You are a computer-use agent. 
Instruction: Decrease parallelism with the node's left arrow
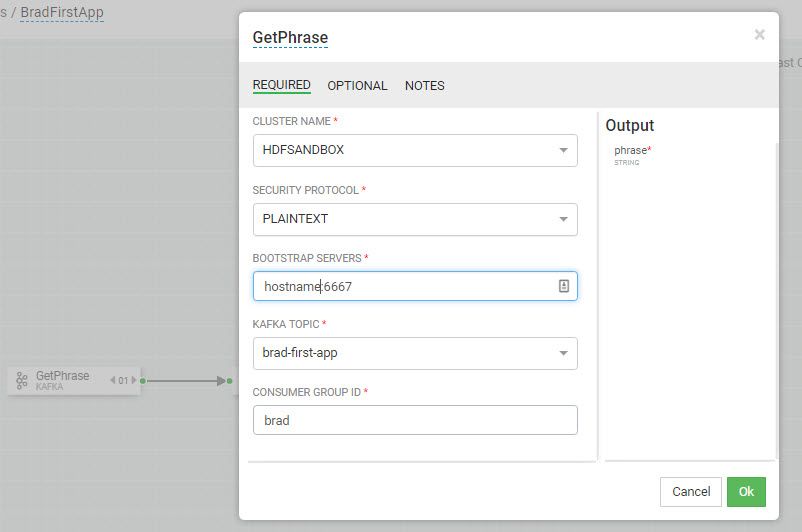[x=112, y=380]
